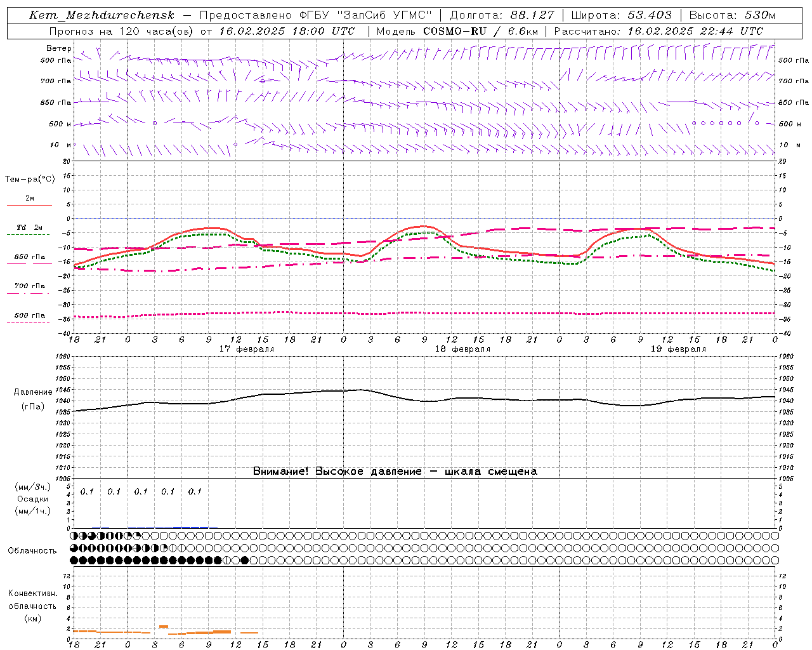Click the Облачность row label
812x650 pixels.
(x=32, y=551)
